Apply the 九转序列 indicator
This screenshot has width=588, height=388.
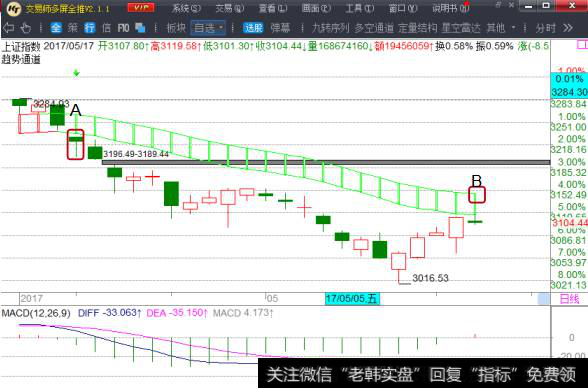331,28
